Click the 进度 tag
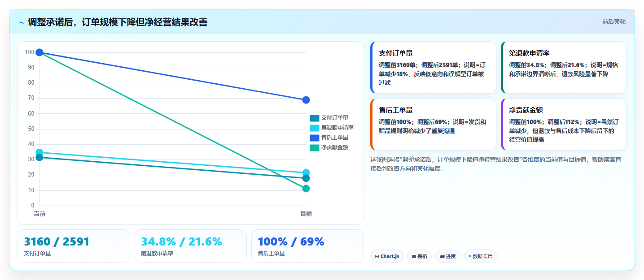The width and height of the screenshot is (644, 280). [447, 256]
